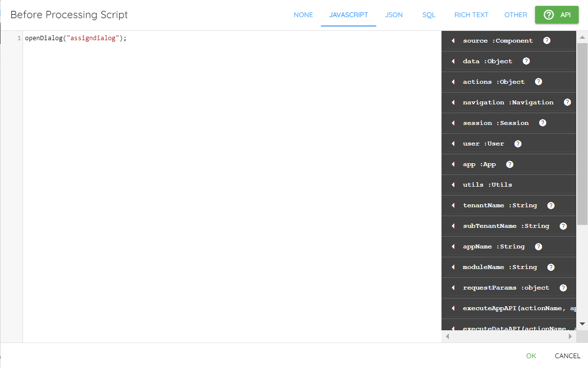Expand the moduleName :String arrow

453,267
